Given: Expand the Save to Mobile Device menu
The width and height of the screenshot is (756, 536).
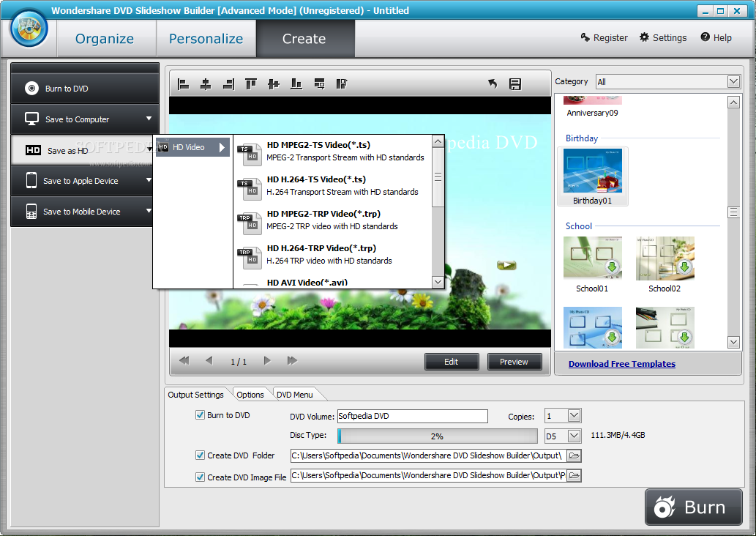Looking at the screenshot, I should (x=149, y=211).
